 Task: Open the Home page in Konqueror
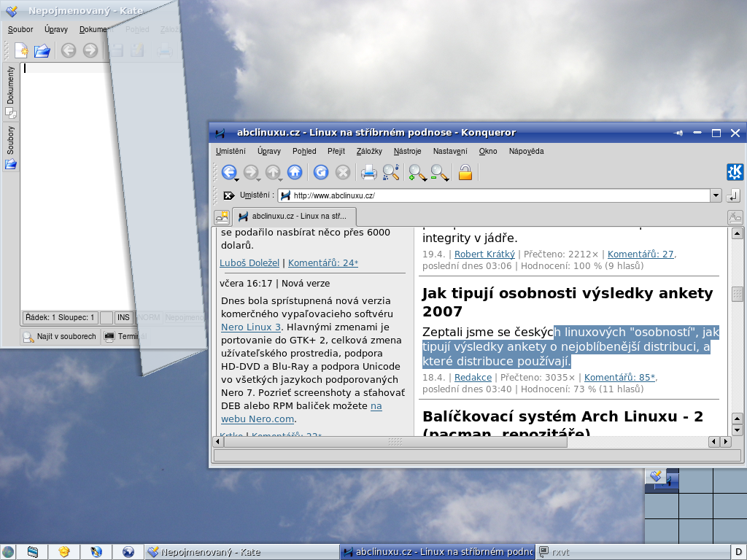(295, 172)
